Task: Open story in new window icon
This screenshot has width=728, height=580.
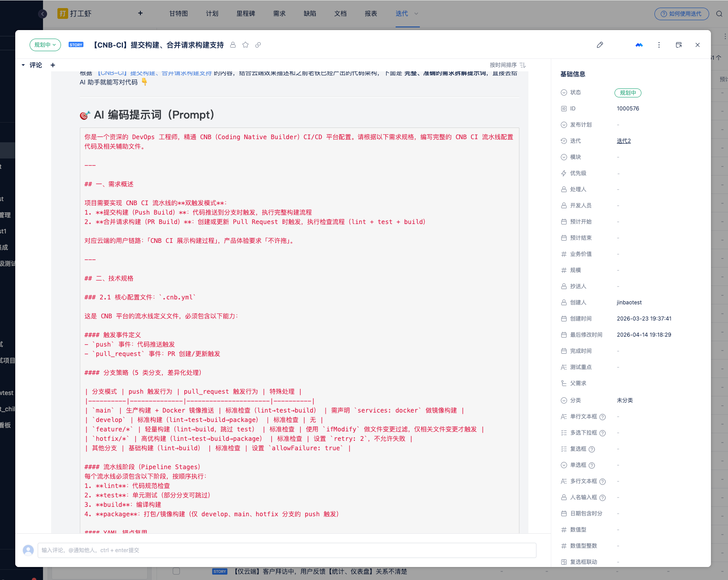Action: 679,45
